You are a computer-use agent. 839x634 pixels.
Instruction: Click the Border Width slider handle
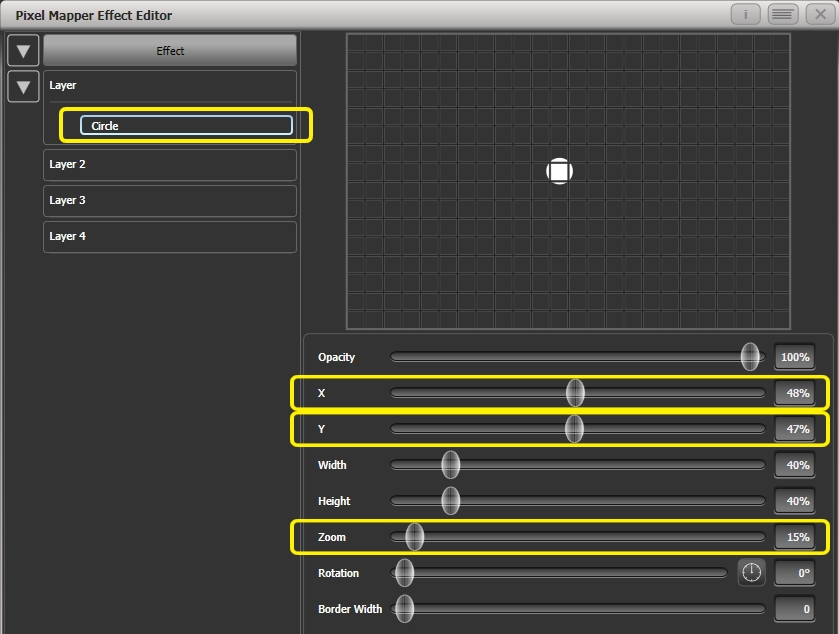[403, 609]
